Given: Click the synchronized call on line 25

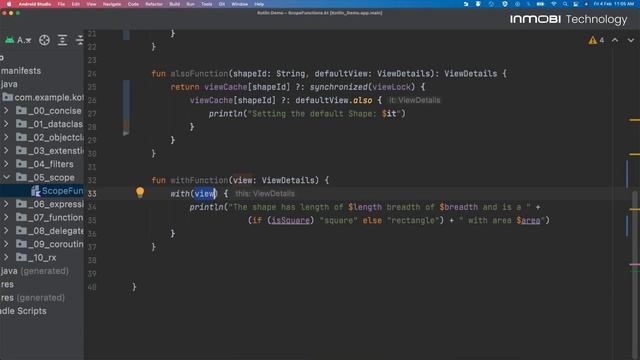Looking at the screenshot, I should (x=338, y=87).
